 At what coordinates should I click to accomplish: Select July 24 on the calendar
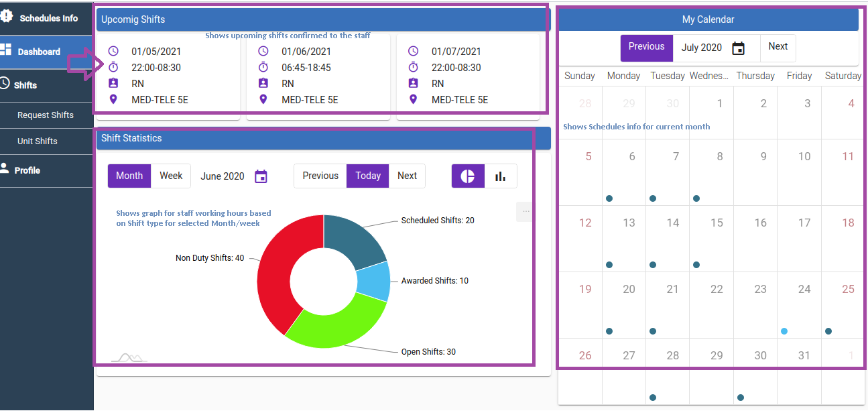pos(799,305)
